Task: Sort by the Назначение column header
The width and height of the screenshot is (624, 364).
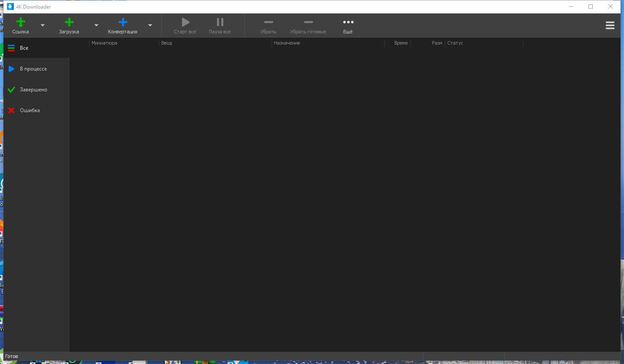Action: (x=328, y=43)
